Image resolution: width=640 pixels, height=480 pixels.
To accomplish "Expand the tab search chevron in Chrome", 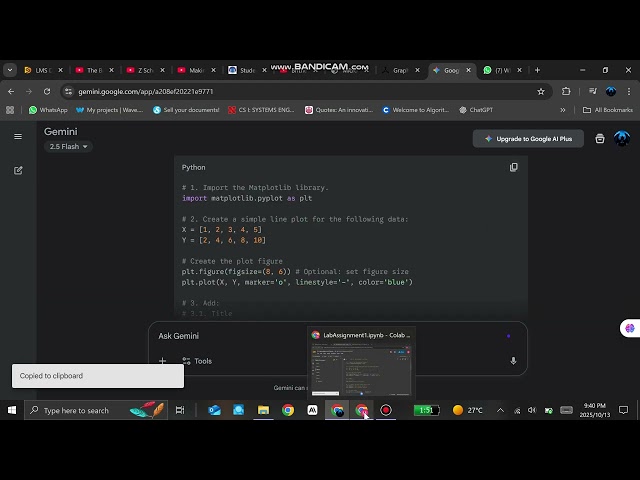I will click(x=10, y=70).
